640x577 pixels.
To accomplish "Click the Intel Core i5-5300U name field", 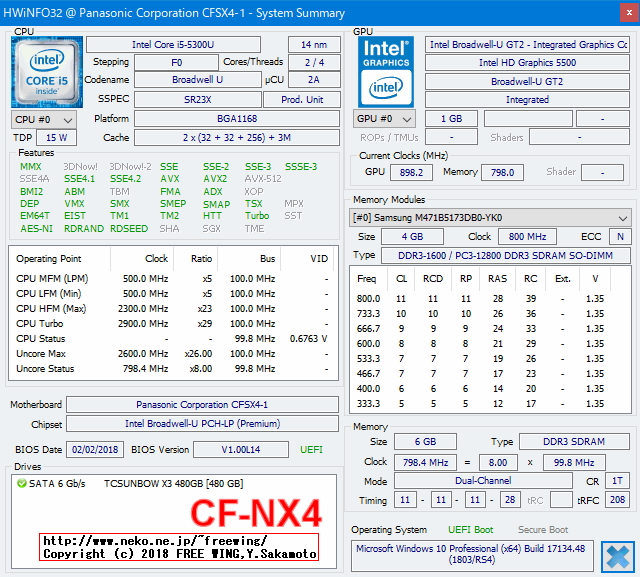I will (173, 44).
